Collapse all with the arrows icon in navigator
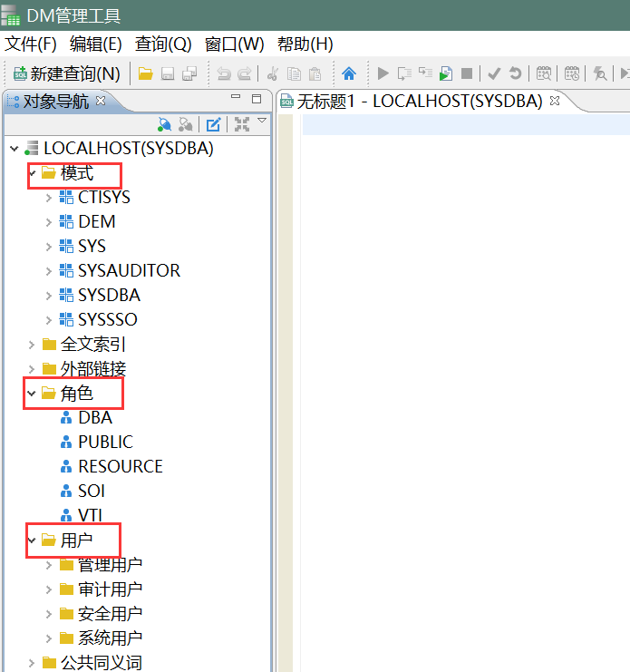 pyautogui.click(x=242, y=125)
